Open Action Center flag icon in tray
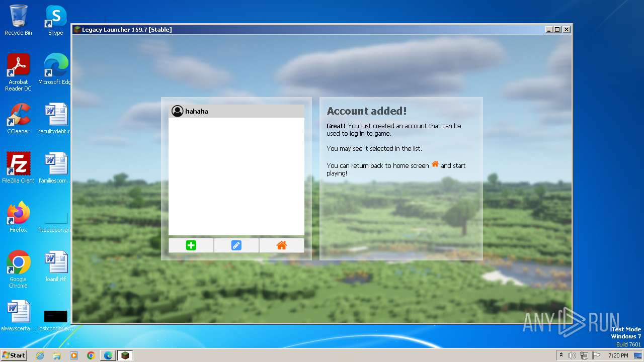The width and height of the screenshot is (644, 362). (596, 355)
